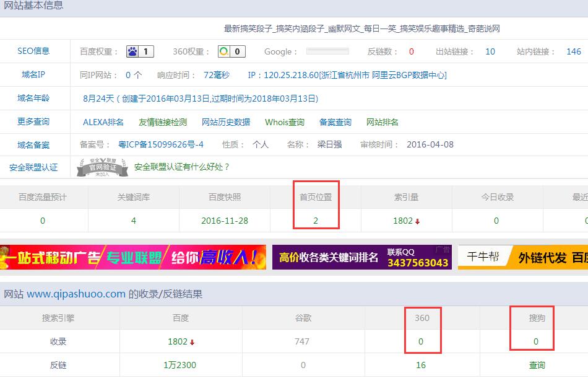The width and height of the screenshot is (588, 378).
Task: Click the 搜狗 收录 value 0
Action: [536, 341]
